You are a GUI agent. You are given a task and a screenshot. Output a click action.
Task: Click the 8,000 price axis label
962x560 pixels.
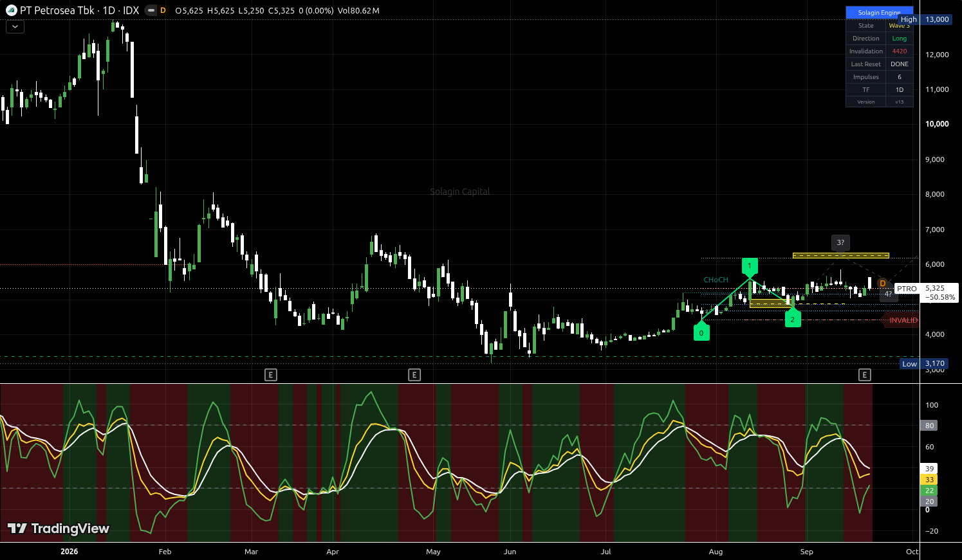coord(935,194)
